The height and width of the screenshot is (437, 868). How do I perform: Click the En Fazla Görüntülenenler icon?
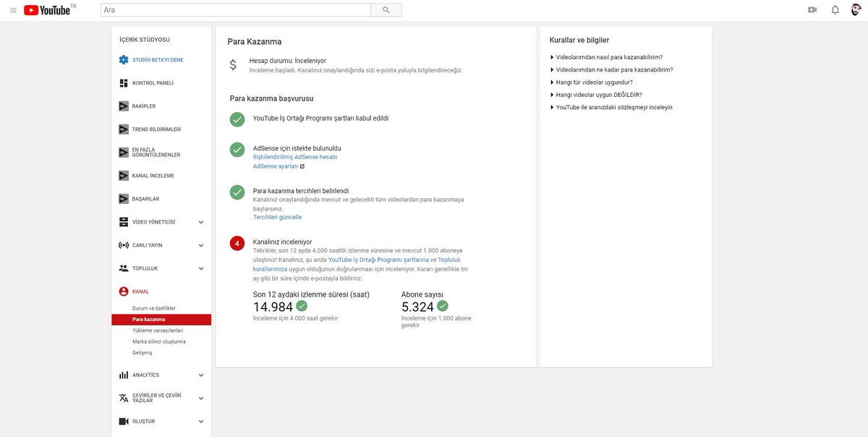click(124, 153)
